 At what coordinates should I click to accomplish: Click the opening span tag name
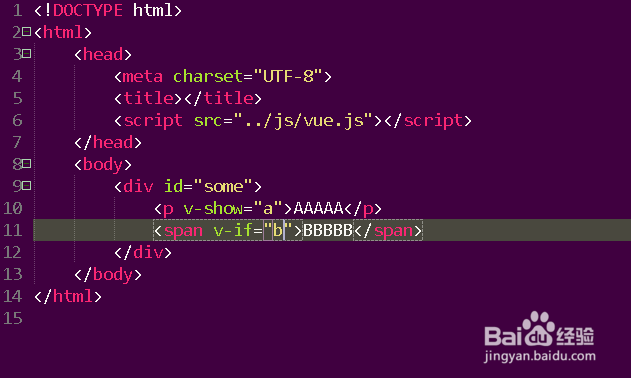tap(183, 231)
